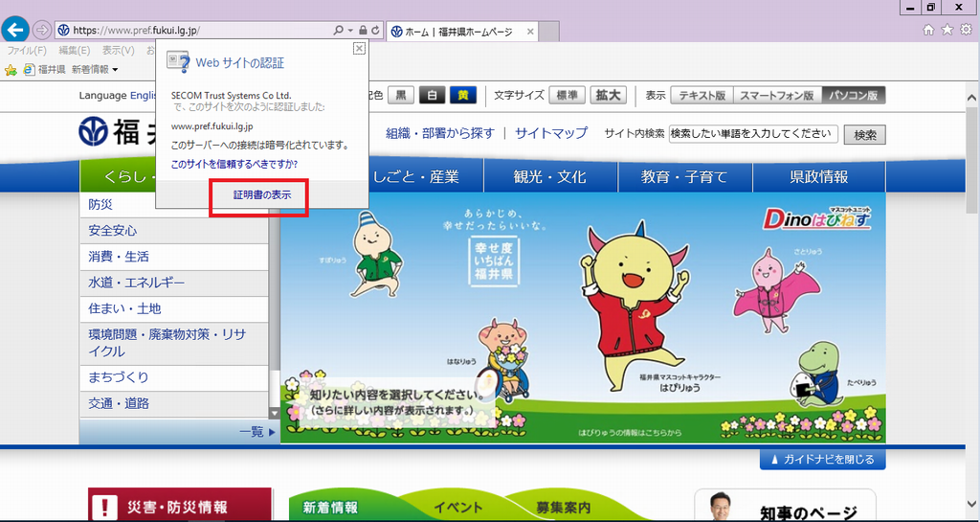Image resolution: width=980 pixels, height=522 pixels.
Task: Switch to the ホーム | 福井県ホームページ tab
Action: coord(458,32)
